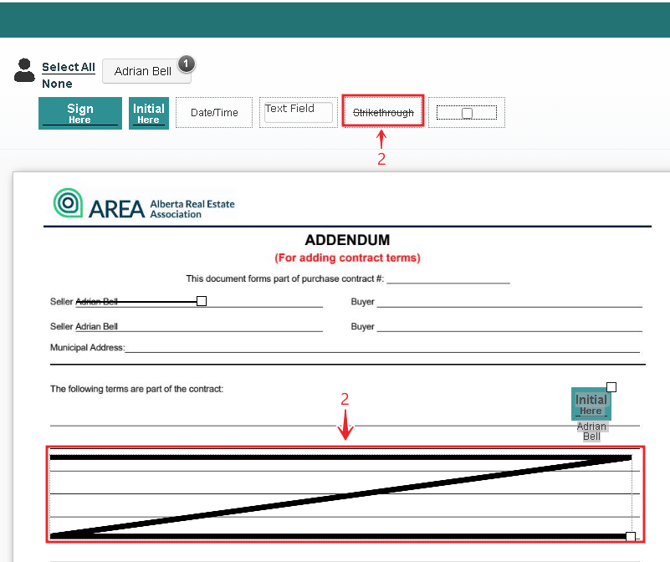Screen dimensions: 670x562
Task: Click the Municipal Address blank line
Action: [380, 347]
